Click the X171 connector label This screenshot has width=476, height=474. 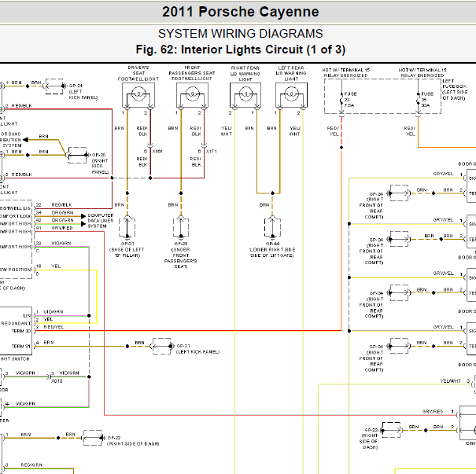pyautogui.click(x=212, y=152)
